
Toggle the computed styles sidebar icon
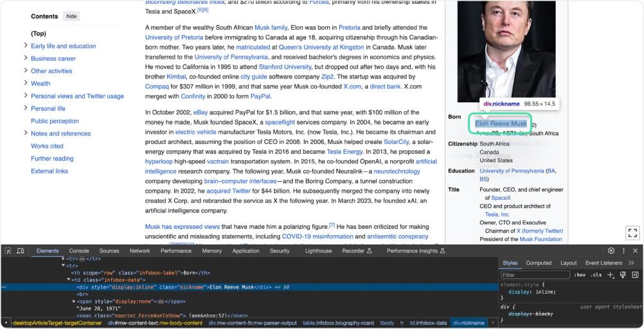click(635, 275)
